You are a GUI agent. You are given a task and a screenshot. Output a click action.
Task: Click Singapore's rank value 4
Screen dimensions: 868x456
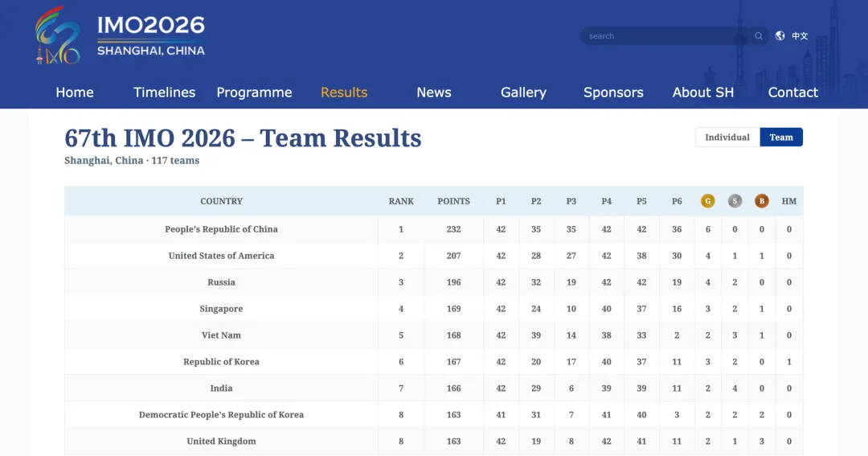pyautogui.click(x=401, y=309)
